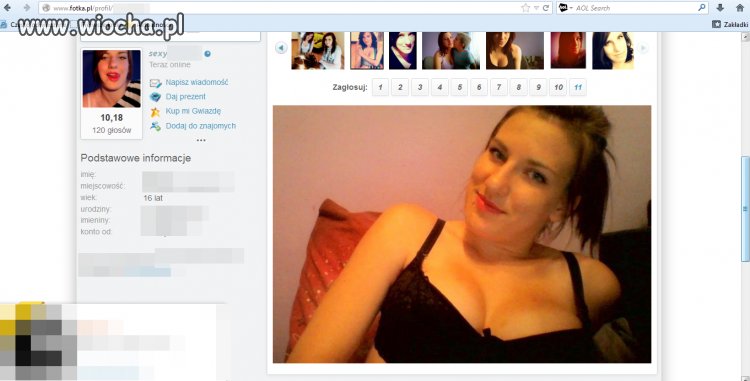The height and width of the screenshot is (381, 750).
Task: Reload the page with the refresh icon
Action: pyautogui.click(x=545, y=8)
